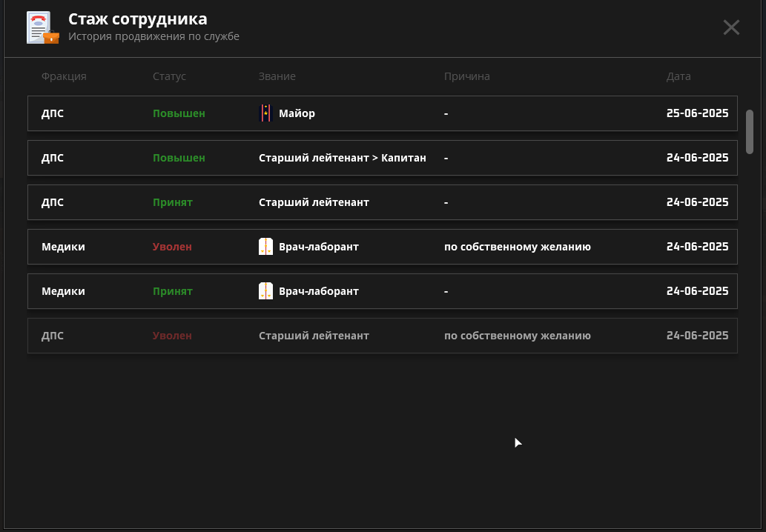Click Врач-лаборант text in Принят row
This screenshot has width=766, height=532.
[319, 291]
